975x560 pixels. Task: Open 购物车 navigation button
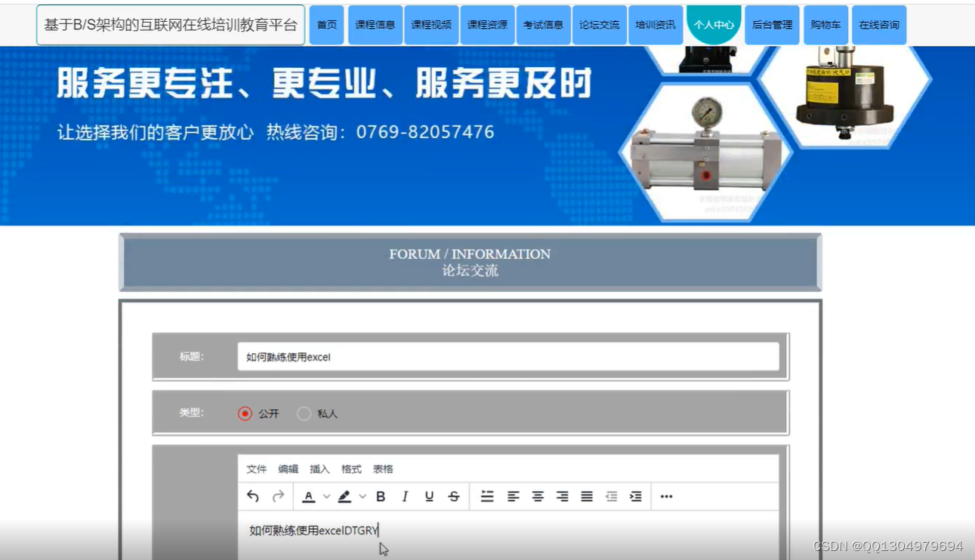pos(825,25)
